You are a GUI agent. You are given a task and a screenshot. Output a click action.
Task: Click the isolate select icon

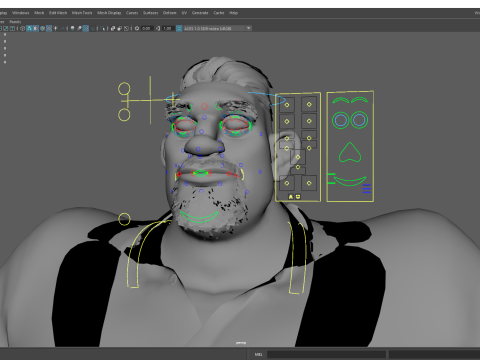[x=102, y=28]
